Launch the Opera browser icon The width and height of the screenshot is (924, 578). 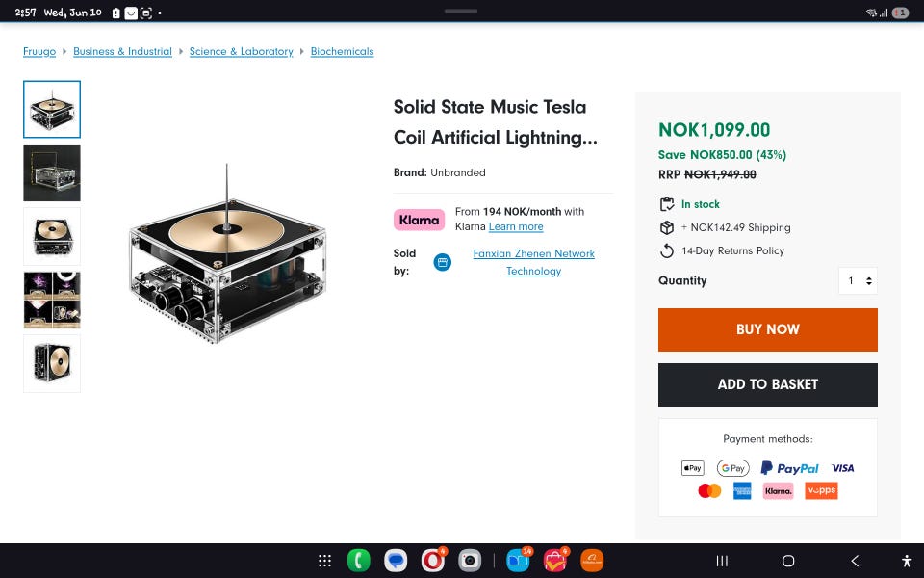pyautogui.click(x=433, y=561)
